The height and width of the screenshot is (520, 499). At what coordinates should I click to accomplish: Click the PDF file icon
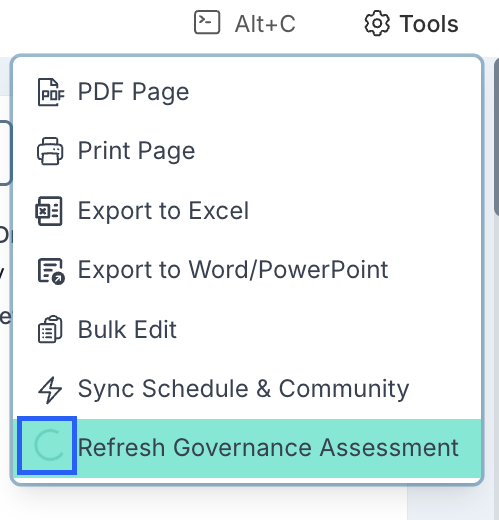click(51, 92)
